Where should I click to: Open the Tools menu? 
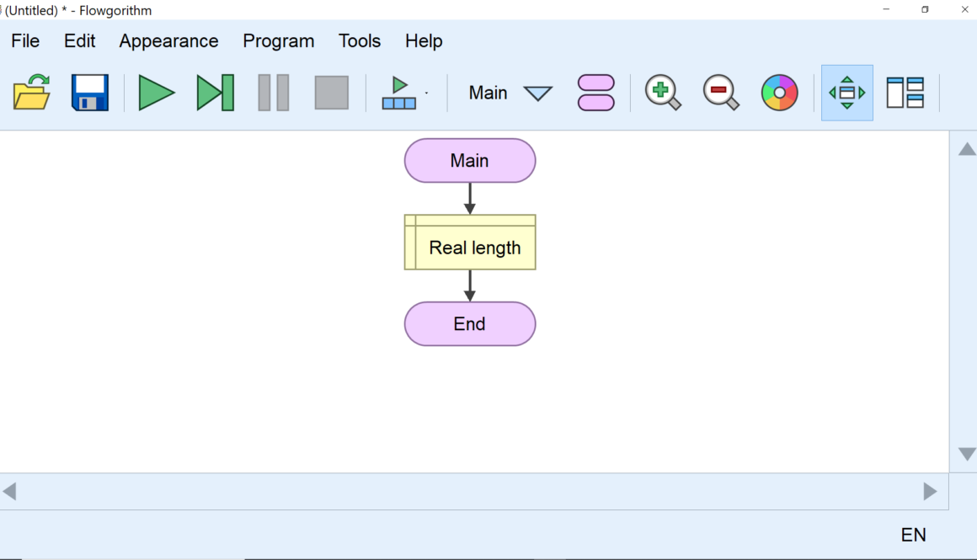[x=360, y=41]
